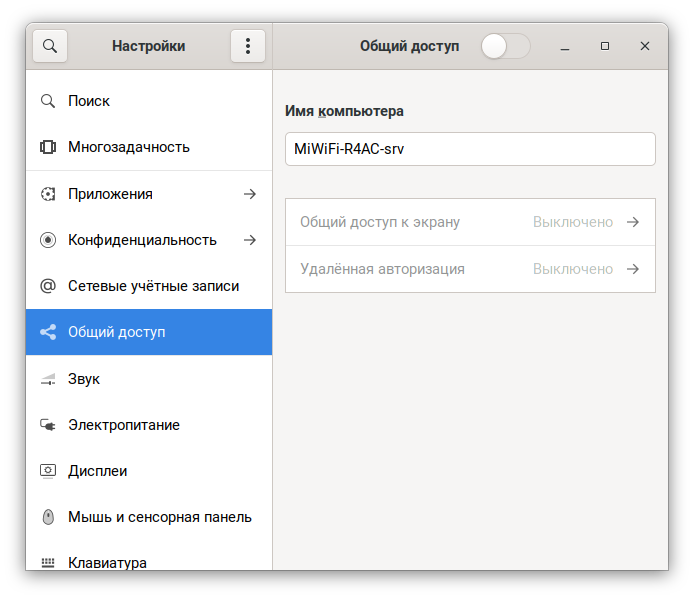
Task: Expand Приложения submenu arrow
Action: 250,194
